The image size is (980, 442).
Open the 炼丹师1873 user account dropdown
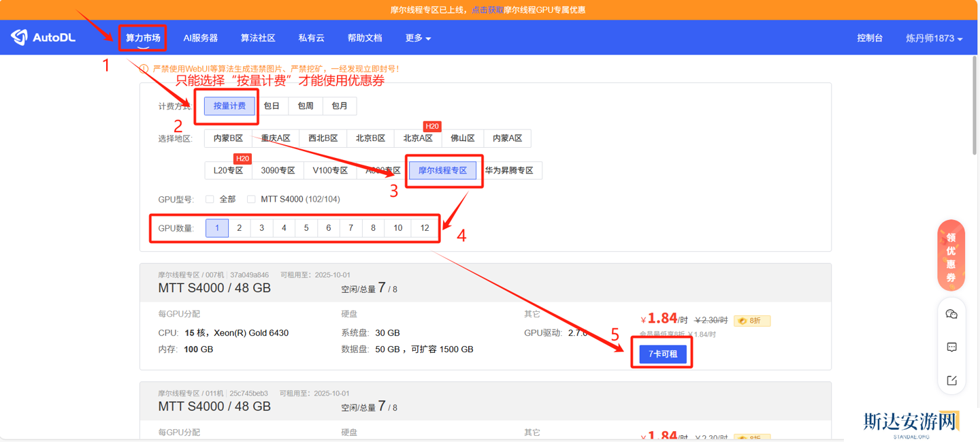934,38
